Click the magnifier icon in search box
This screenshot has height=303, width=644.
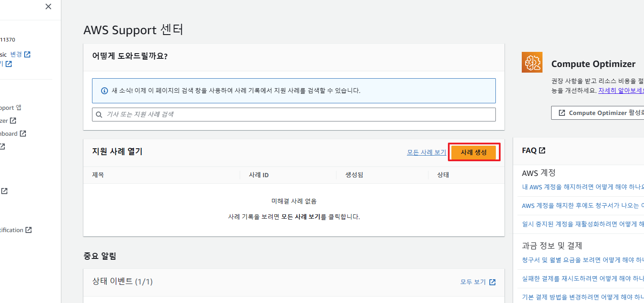[99, 115]
